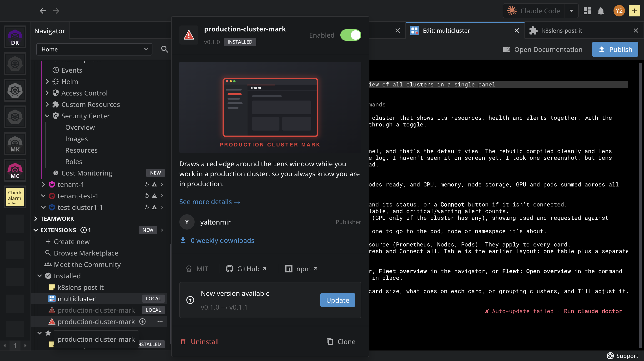Open the chevron for test-cluster1-1
Image resolution: width=644 pixels, height=361 pixels.
162,207
